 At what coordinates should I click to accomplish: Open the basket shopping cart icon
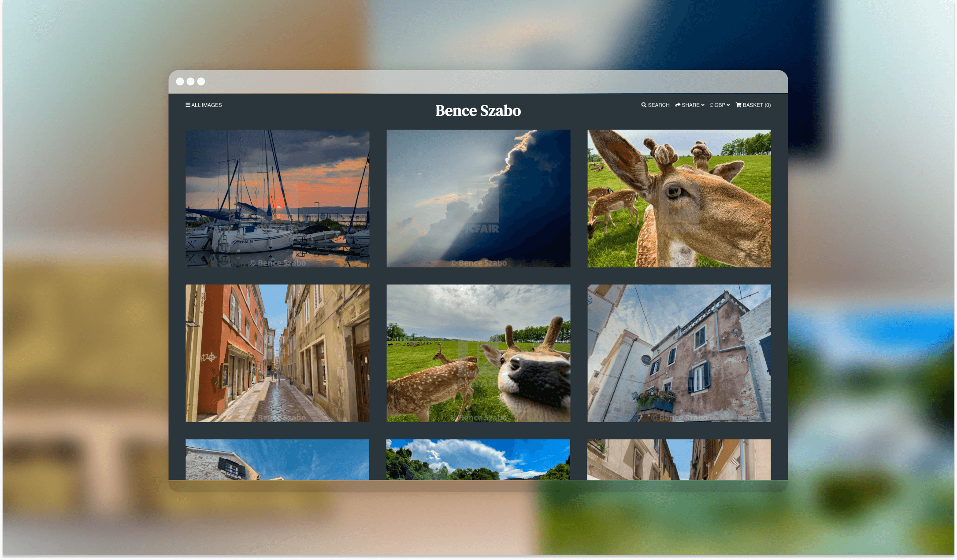coord(739,105)
